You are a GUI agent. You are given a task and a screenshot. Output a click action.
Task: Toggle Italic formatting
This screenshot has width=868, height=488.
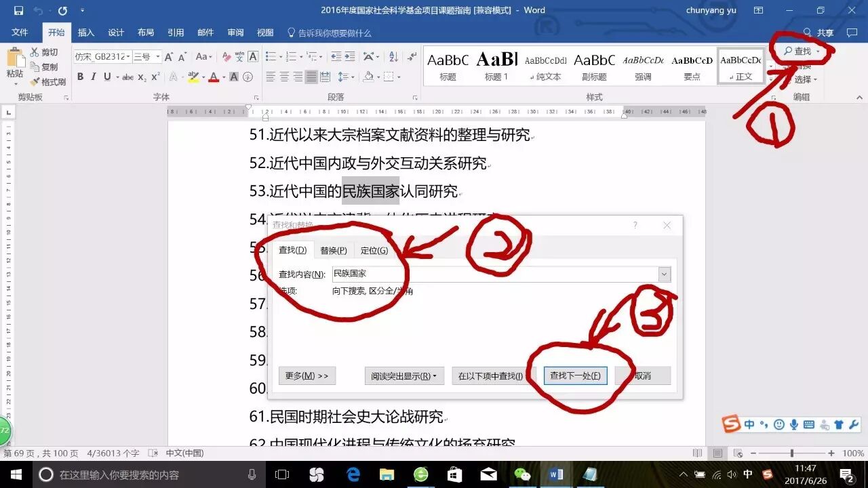[94, 77]
